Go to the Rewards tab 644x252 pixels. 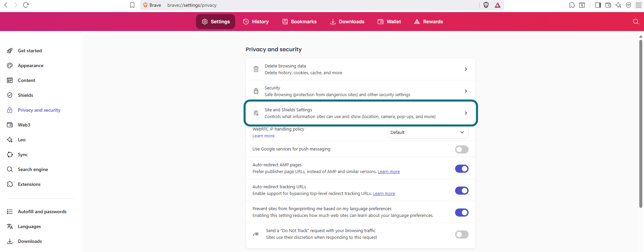tap(428, 22)
